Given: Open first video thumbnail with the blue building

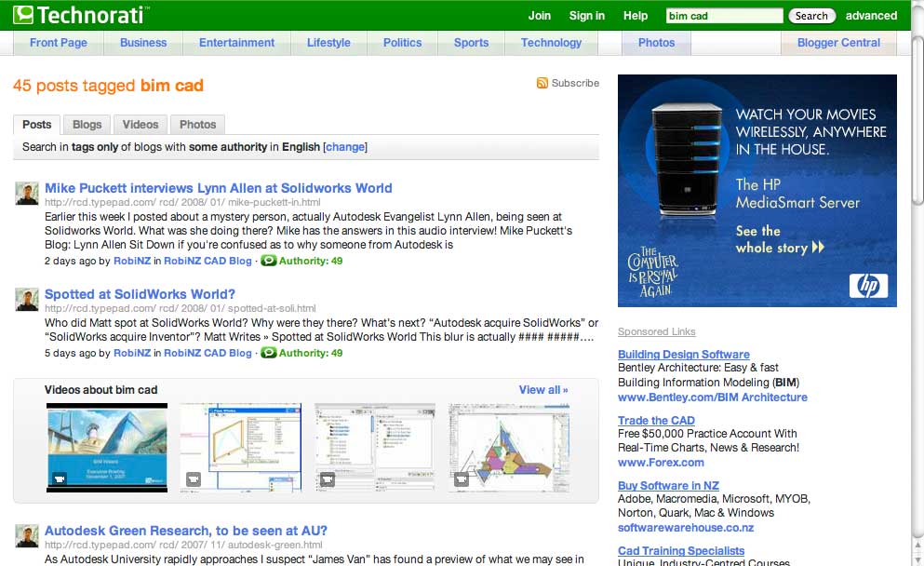Looking at the screenshot, I should tap(107, 448).
